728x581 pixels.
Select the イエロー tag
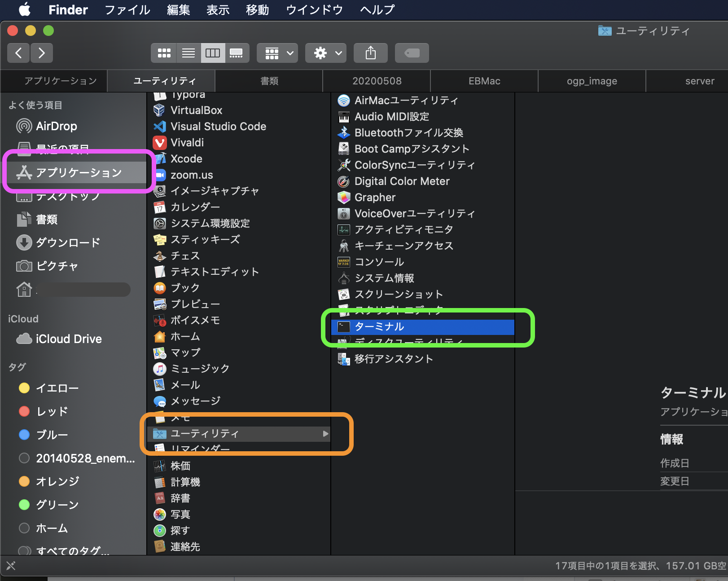(x=75, y=388)
